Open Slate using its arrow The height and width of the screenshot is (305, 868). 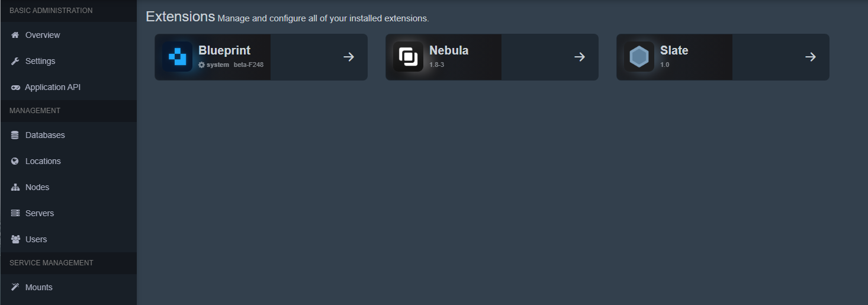pyautogui.click(x=811, y=57)
